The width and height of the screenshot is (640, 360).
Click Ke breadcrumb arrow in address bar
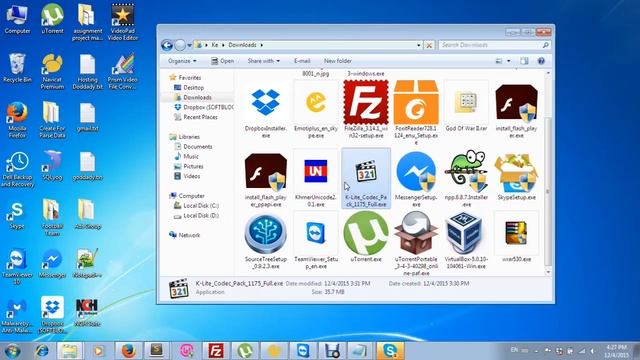pos(224,45)
